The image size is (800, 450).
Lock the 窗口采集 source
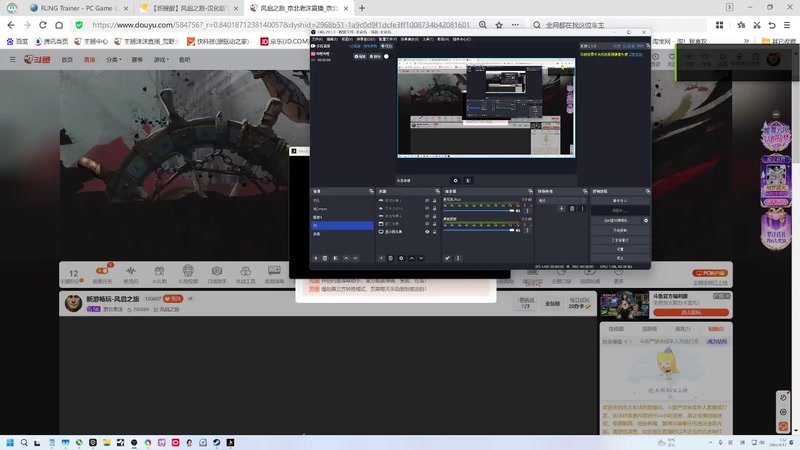(x=435, y=224)
